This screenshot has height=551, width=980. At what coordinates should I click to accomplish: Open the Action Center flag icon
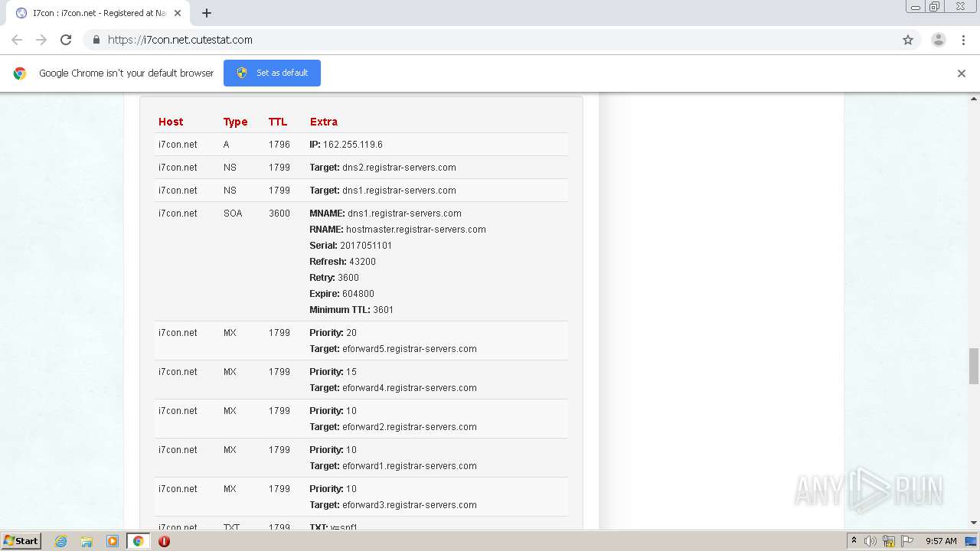(906, 541)
